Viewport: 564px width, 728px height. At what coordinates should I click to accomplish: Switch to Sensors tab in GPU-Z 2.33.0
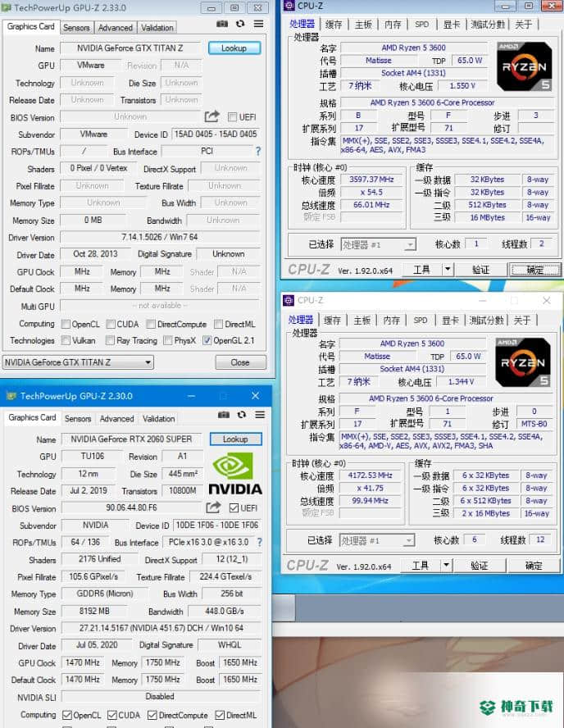point(76,27)
